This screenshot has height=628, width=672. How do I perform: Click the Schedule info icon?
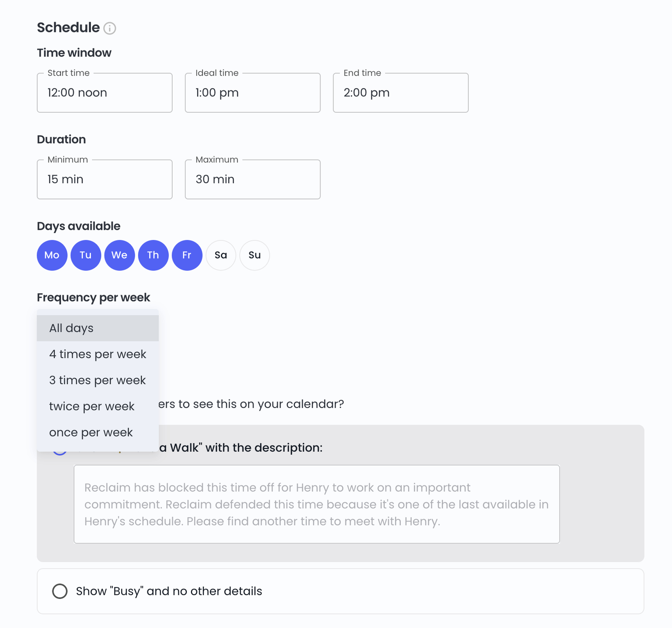[109, 28]
